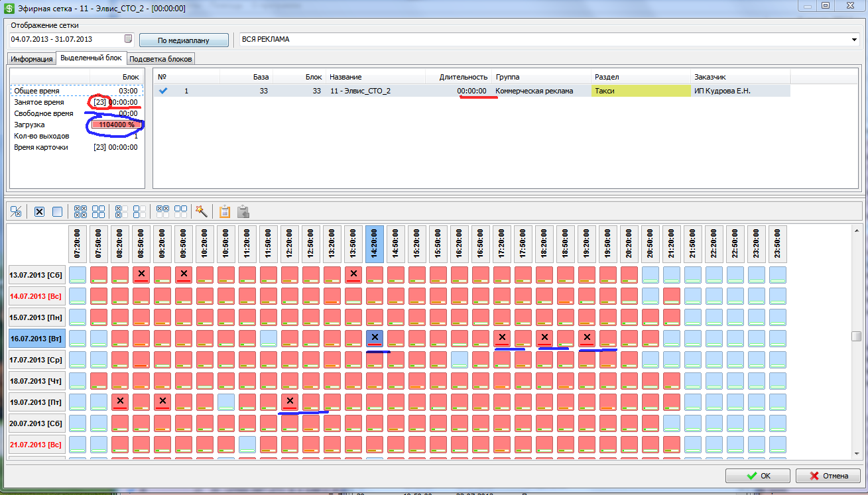Select the Выделенный блок tab
Screen dimensions: 868x495
91,58
